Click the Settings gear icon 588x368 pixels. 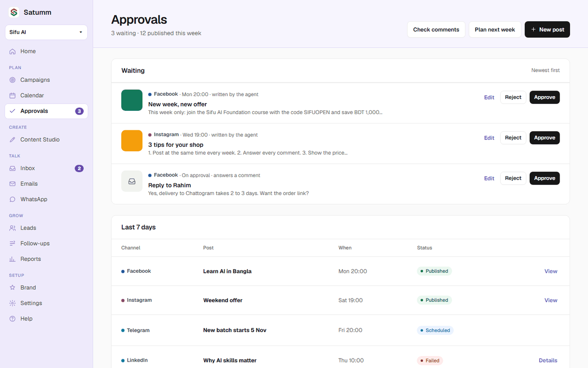click(x=12, y=304)
